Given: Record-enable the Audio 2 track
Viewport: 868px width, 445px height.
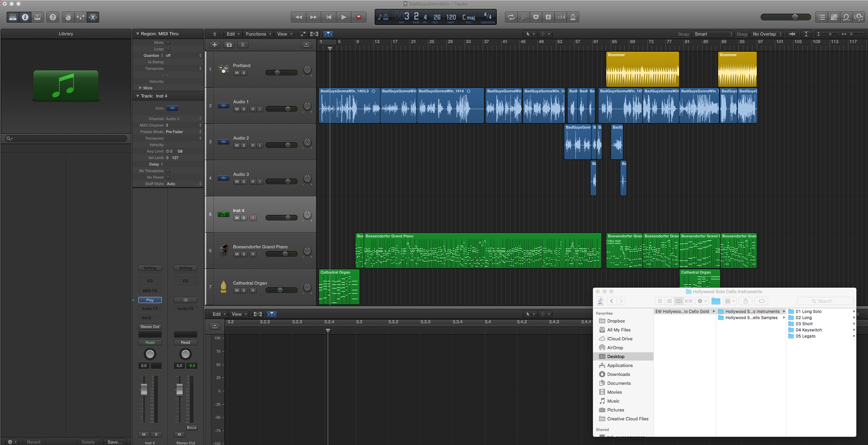Looking at the screenshot, I should [x=253, y=145].
